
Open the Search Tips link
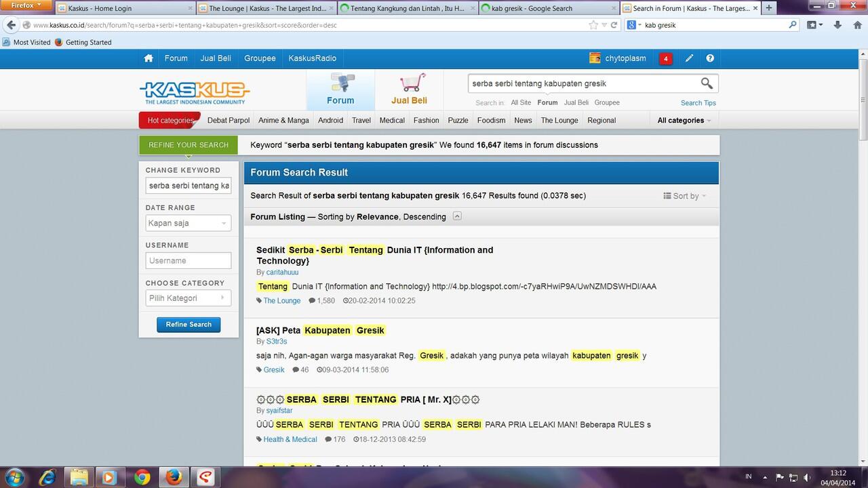[698, 103]
